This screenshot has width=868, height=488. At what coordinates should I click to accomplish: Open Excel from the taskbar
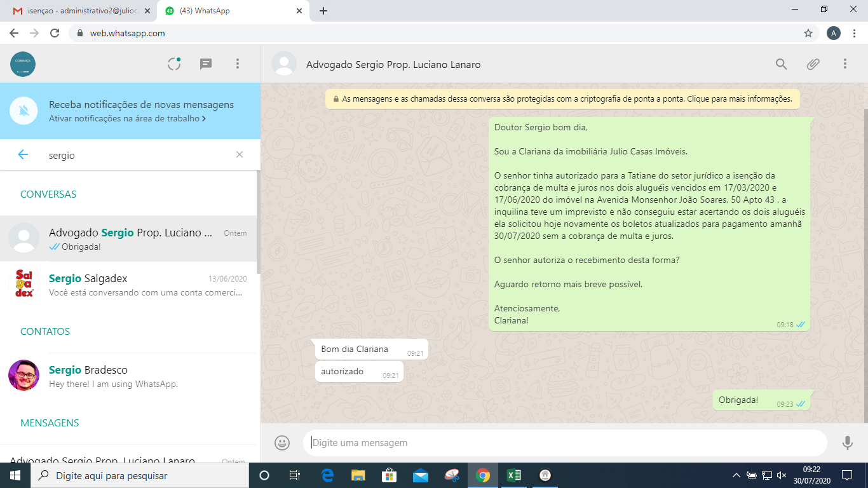pos(513,475)
